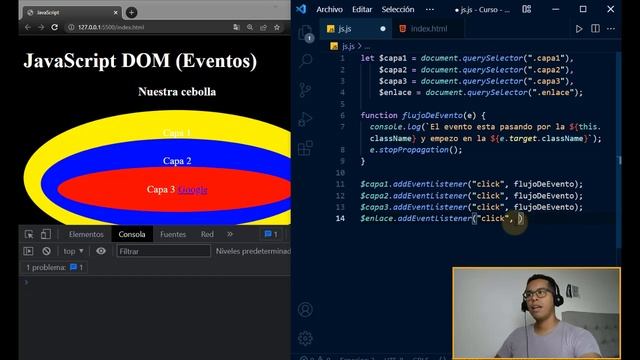Toggle device toolbar in DevTools
This screenshot has height=360, width=640.
tap(46, 234)
